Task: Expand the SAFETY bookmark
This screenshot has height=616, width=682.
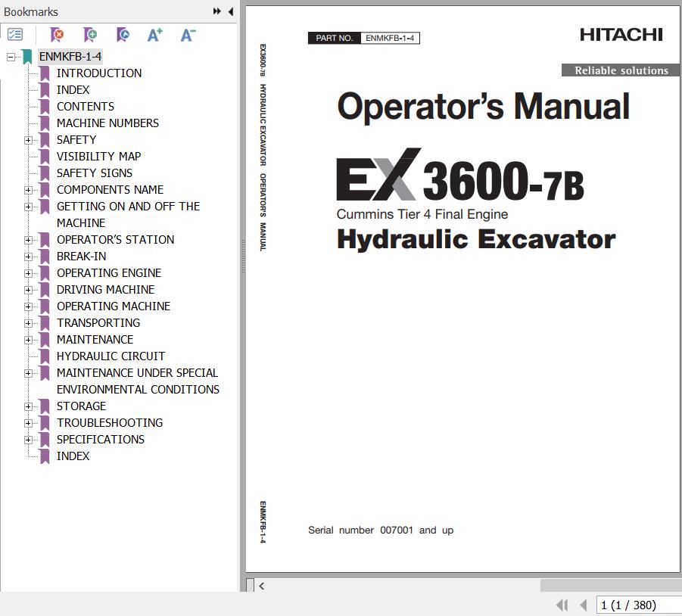Action: click(x=28, y=140)
